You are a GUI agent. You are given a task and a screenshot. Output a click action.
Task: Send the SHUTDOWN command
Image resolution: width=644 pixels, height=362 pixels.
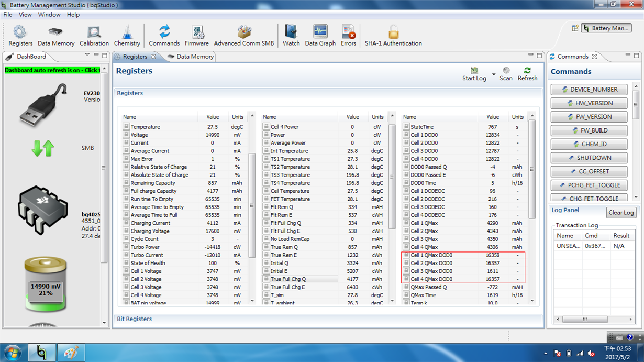589,158
